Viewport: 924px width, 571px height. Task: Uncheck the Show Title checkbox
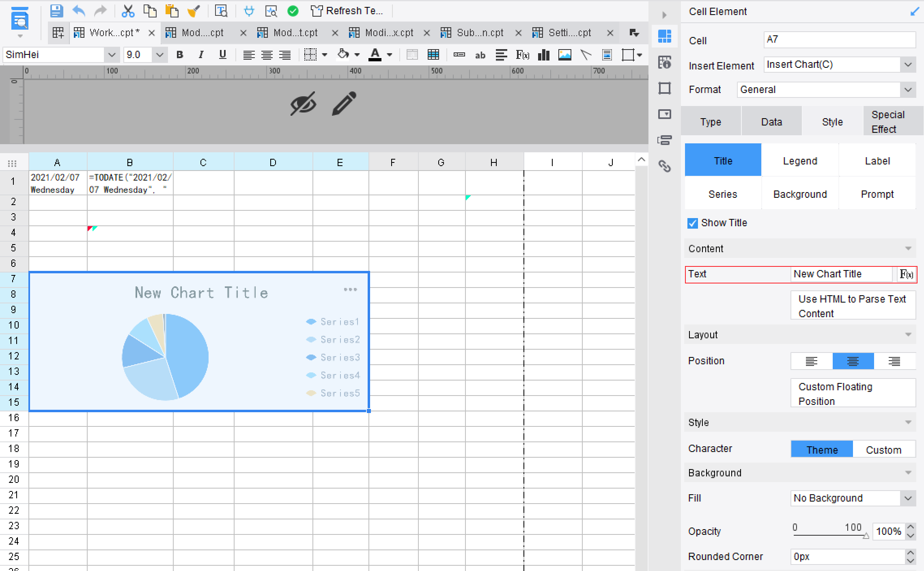click(x=693, y=223)
